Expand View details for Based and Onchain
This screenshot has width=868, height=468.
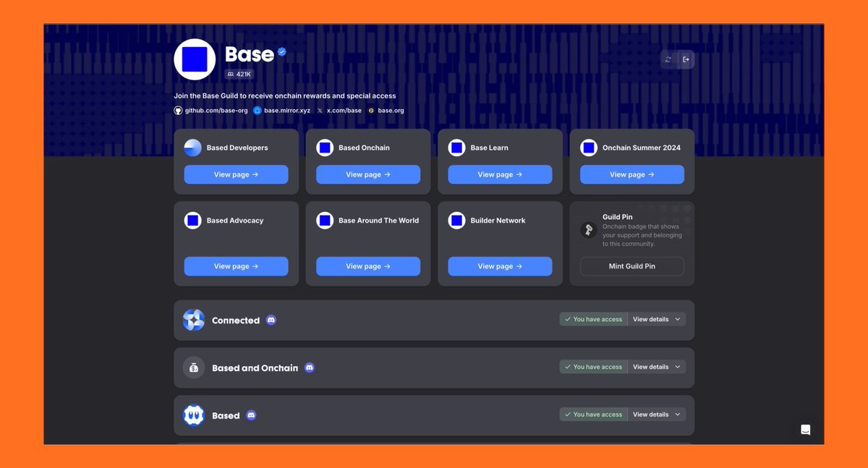coord(656,367)
